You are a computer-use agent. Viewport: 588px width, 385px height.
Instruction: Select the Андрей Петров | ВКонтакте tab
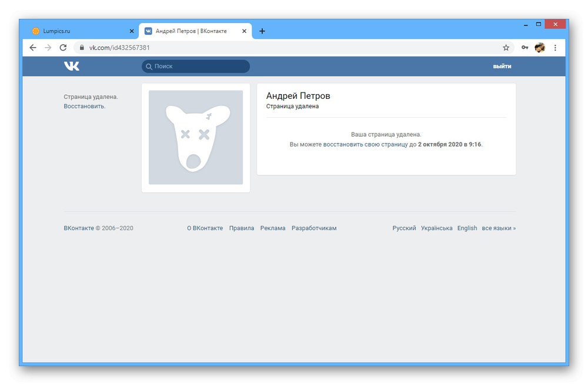point(195,31)
